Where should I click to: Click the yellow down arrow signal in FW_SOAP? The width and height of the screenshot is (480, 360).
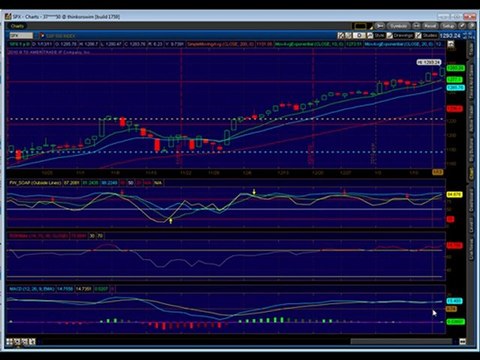254,192
